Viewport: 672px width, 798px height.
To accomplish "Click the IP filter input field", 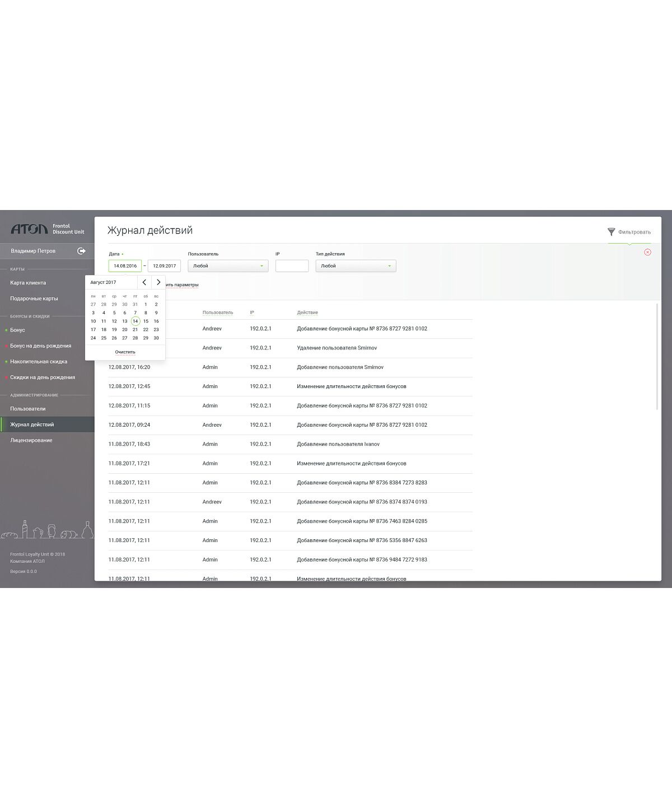I will (292, 266).
